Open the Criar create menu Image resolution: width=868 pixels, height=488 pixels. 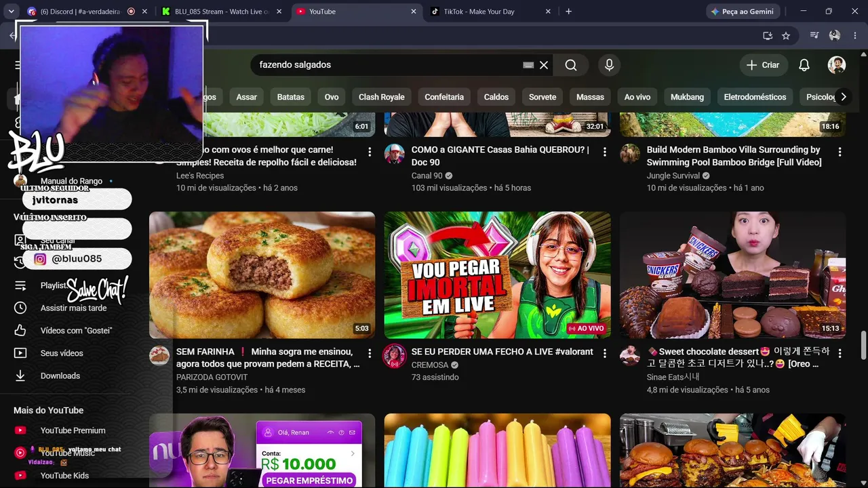pos(764,65)
